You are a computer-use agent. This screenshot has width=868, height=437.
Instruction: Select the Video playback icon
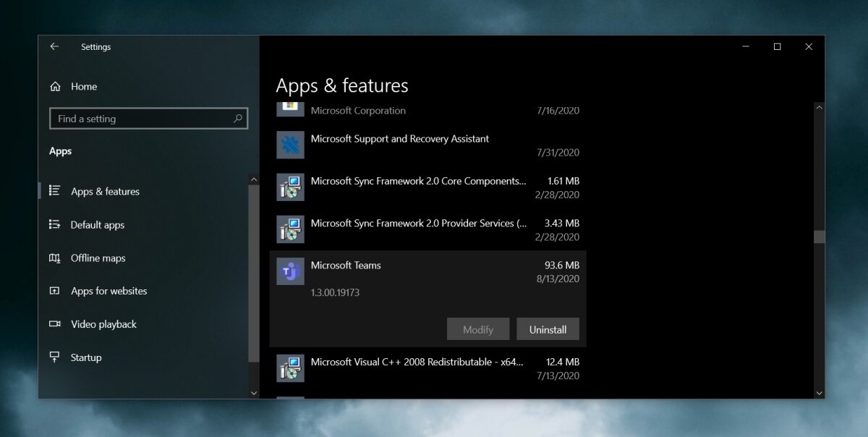point(54,324)
